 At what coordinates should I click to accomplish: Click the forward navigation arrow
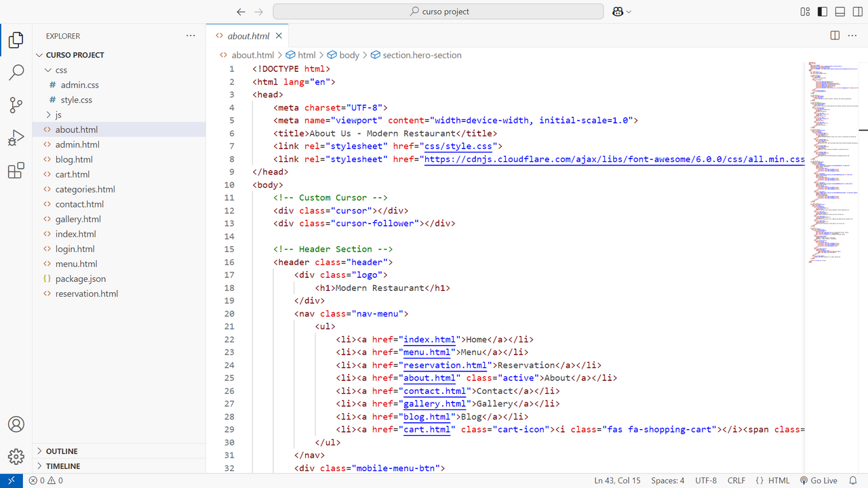pos(258,12)
